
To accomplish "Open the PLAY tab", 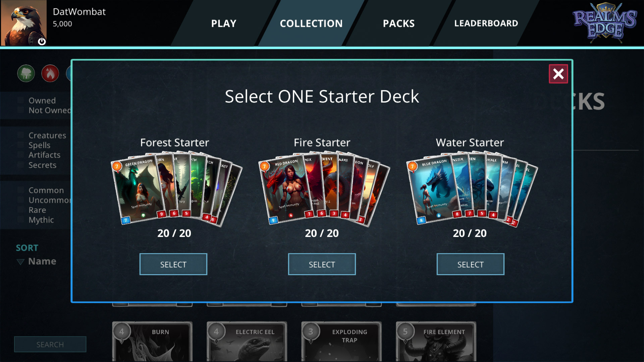I will point(224,23).
